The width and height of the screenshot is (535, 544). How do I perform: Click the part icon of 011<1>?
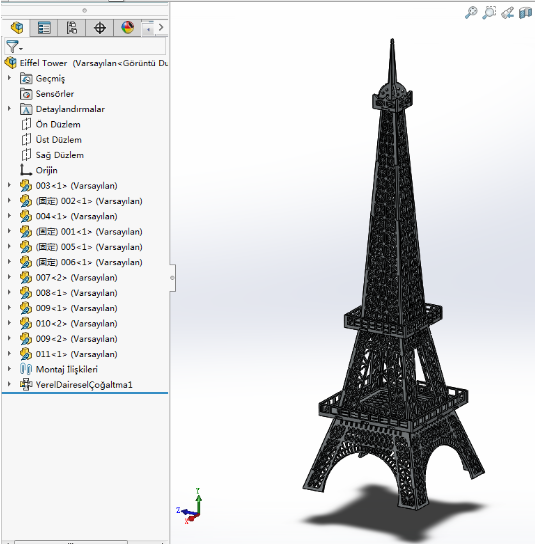pos(26,354)
